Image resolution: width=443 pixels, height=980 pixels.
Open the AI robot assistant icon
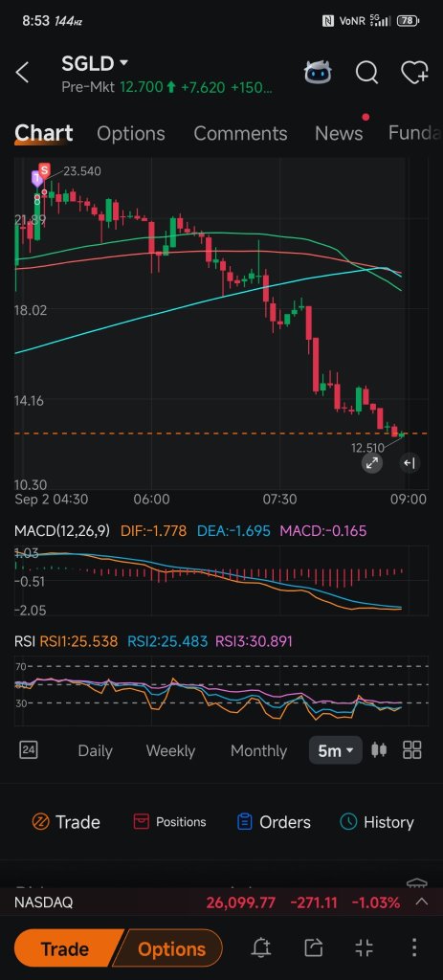(318, 73)
